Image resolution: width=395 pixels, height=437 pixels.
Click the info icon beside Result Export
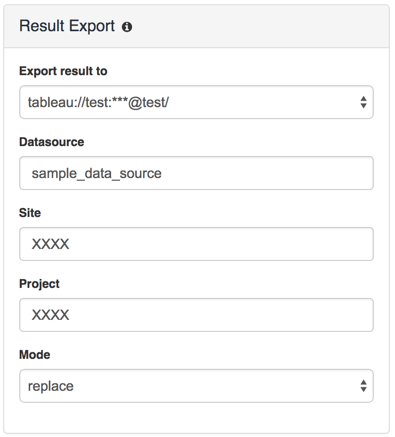[127, 27]
